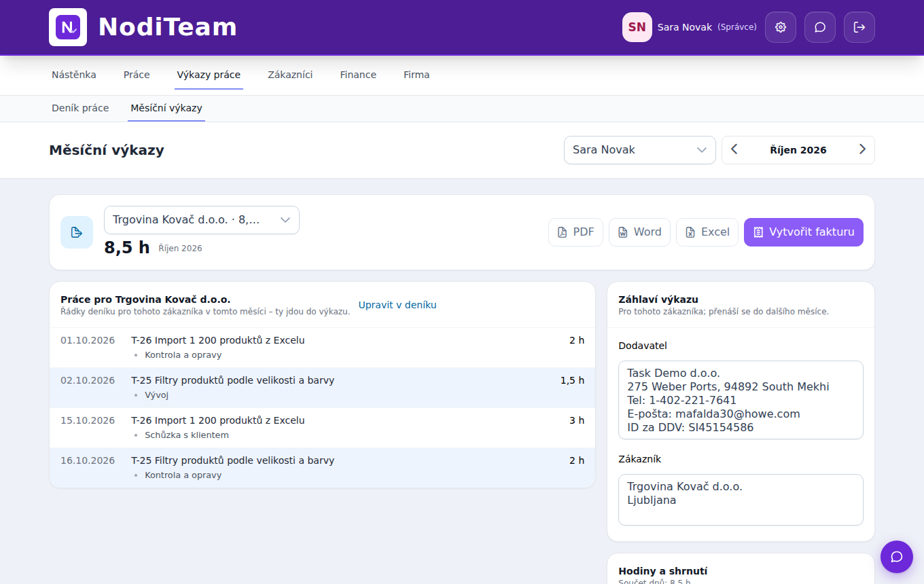Click the Vývoj note text

click(157, 395)
